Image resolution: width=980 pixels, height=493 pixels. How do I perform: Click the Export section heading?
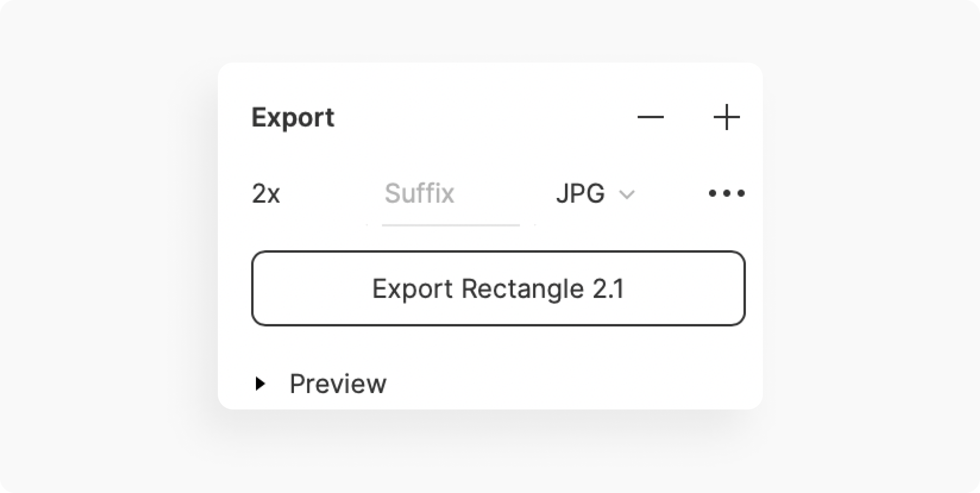point(293,118)
